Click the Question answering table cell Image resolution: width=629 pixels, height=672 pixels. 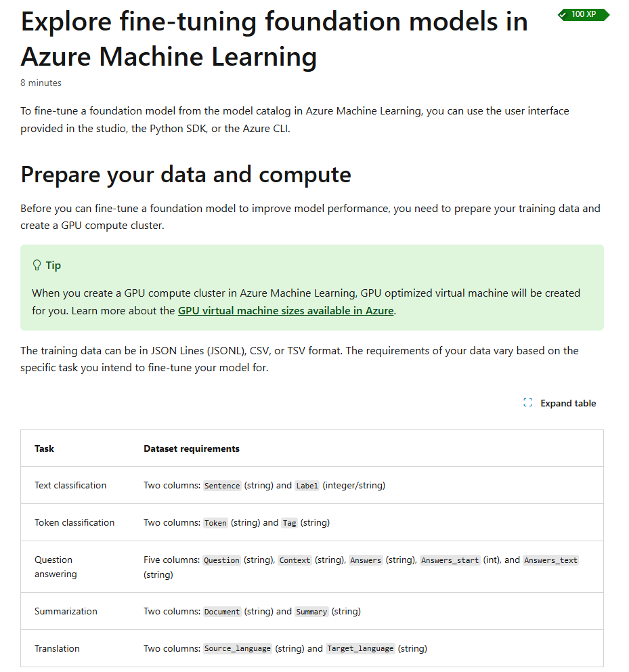click(x=56, y=566)
